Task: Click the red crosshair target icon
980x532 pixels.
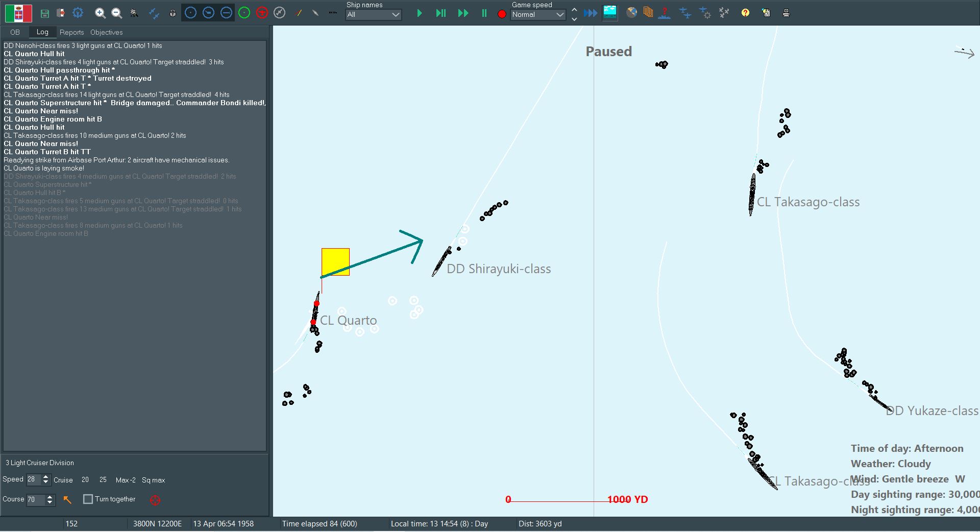Action: tap(155, 500)
